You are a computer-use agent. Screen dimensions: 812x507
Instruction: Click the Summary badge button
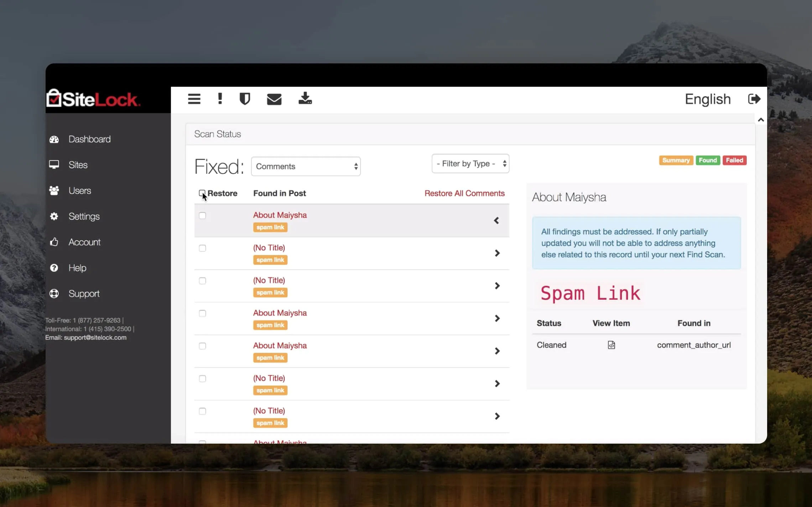pyautogui.click(x=676, y=160)
